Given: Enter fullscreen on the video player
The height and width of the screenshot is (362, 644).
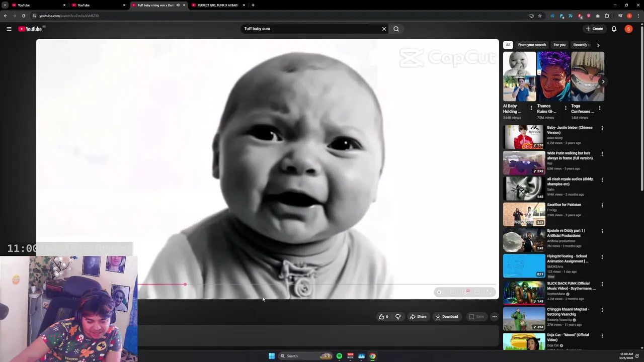Looking at the screenshot, I should click(489, 292).
